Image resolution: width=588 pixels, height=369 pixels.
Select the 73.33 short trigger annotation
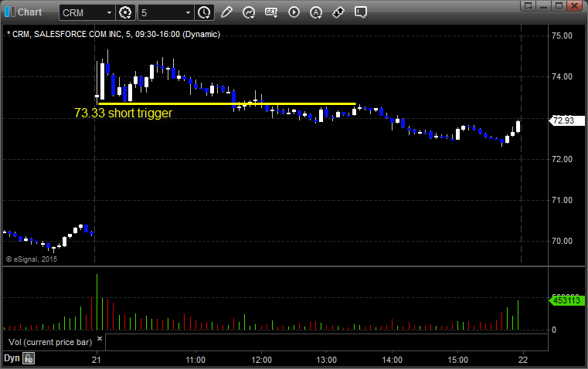[123, 113]
